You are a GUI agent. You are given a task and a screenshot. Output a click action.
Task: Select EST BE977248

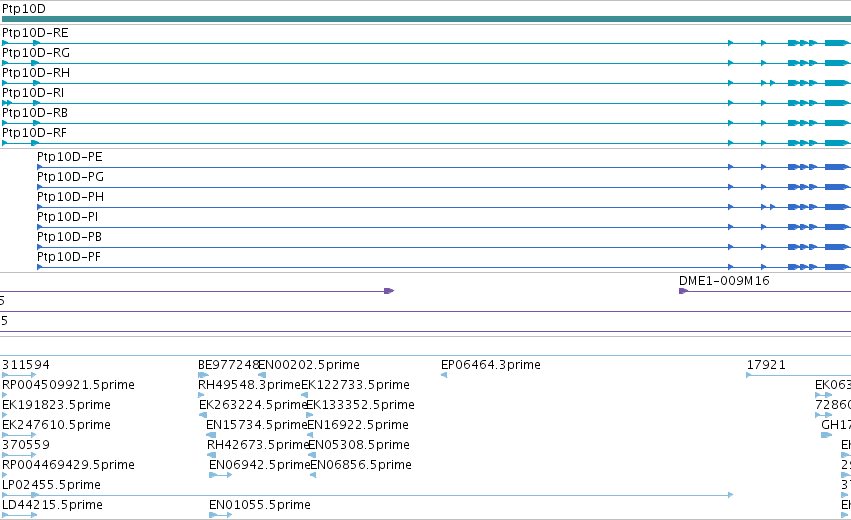click(227, 365)
